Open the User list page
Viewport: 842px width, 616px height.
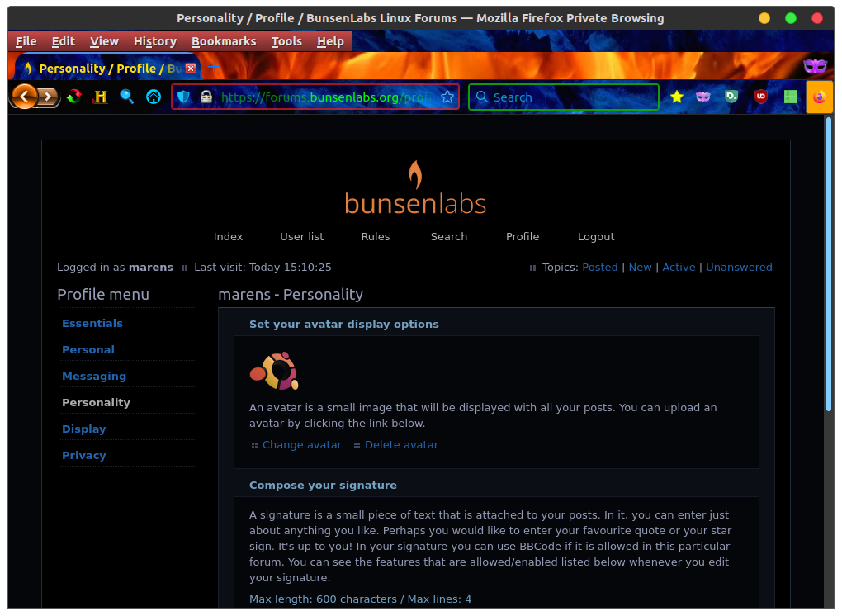302,237
